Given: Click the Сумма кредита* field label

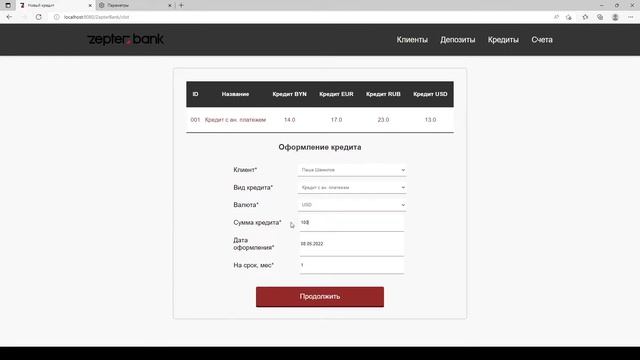Looking at the screenshot, I should tap(257, 222).
